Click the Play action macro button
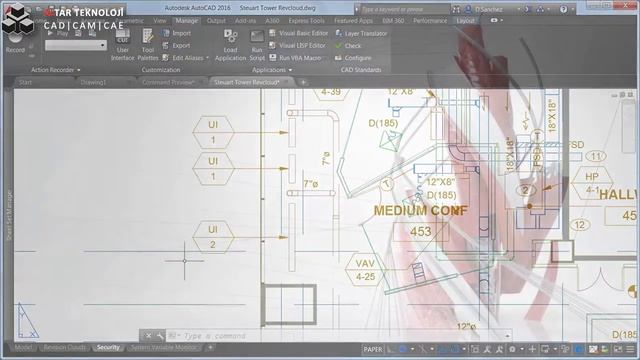 [58, 33]
